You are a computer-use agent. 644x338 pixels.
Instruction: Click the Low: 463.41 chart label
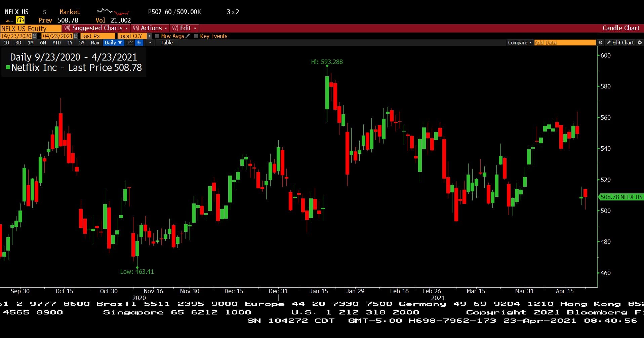point(137,271)
